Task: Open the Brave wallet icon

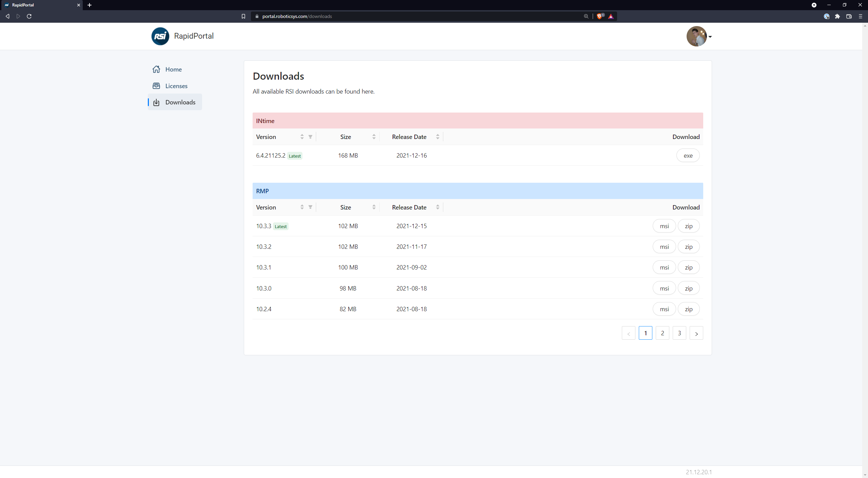Action: click(849, 16)
